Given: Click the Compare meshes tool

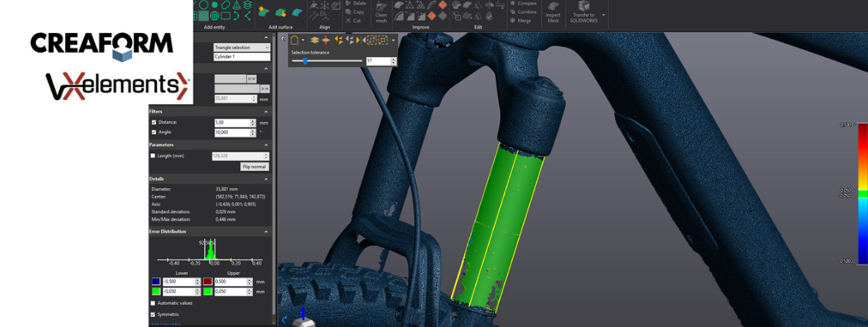Looking at the screenshot, I should coord(523,3).
